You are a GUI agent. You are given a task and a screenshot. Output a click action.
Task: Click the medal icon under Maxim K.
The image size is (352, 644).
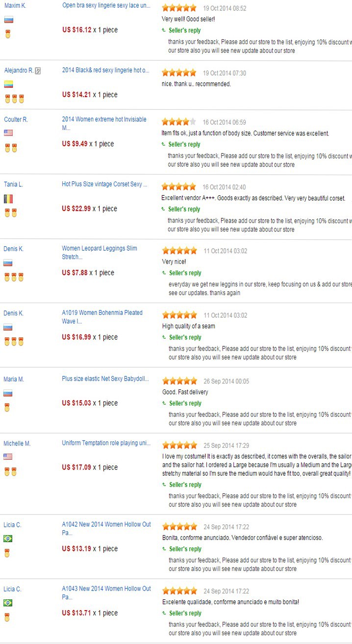(7, 34)
